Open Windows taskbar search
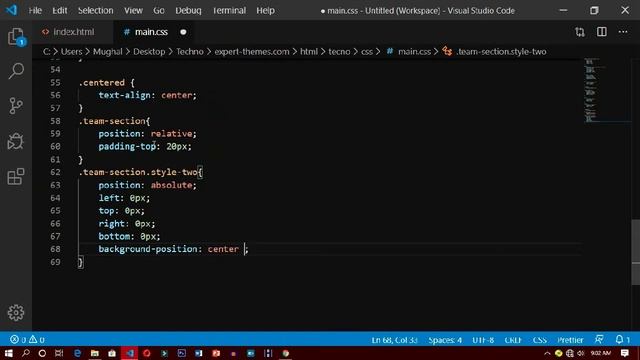 tap(26, 353)
